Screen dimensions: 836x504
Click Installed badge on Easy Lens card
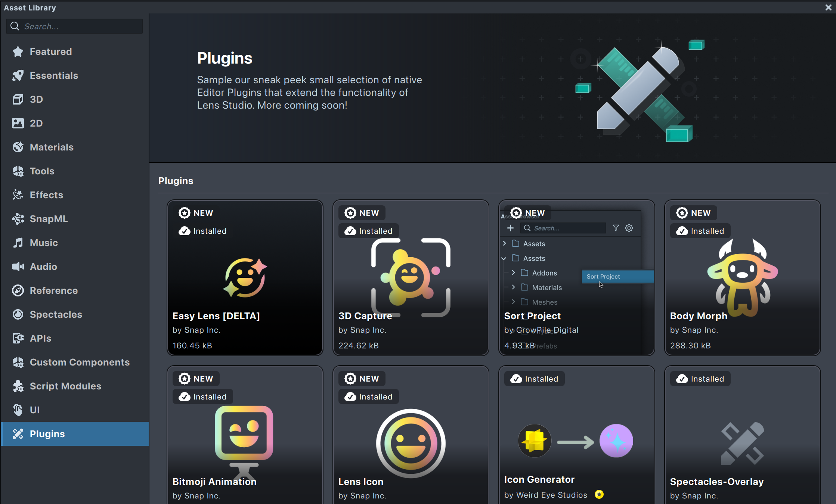coord(203,231)
